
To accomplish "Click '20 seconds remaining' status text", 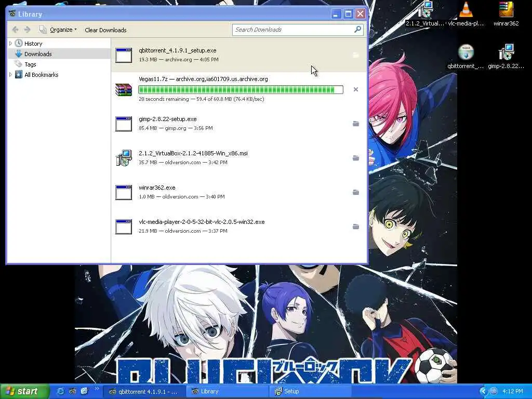I will [x=164, y=99].
